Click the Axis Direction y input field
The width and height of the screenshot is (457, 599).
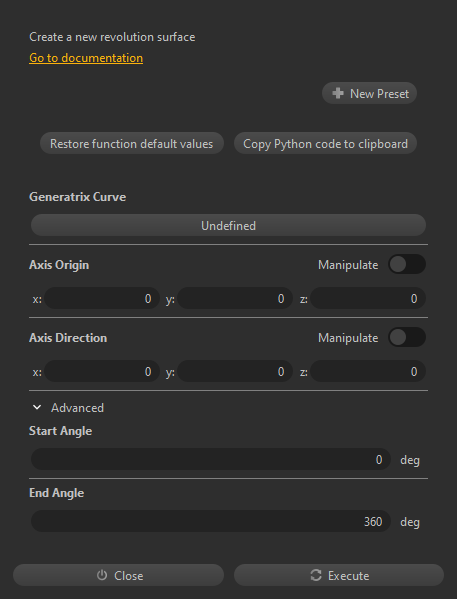[x=235, y=371]
